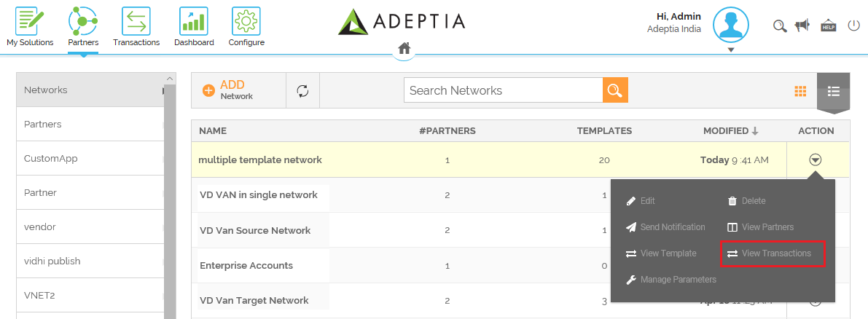Click the refresh networks icon
The width and height of the screenshot is (868, 319).
point(302,90)
